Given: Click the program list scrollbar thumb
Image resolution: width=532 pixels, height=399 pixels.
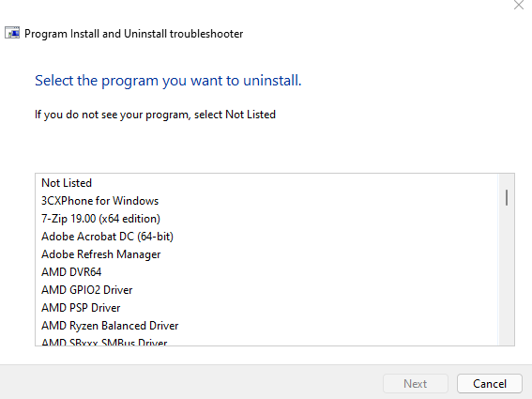Looking at the screenshot, I should click(507, 198).
